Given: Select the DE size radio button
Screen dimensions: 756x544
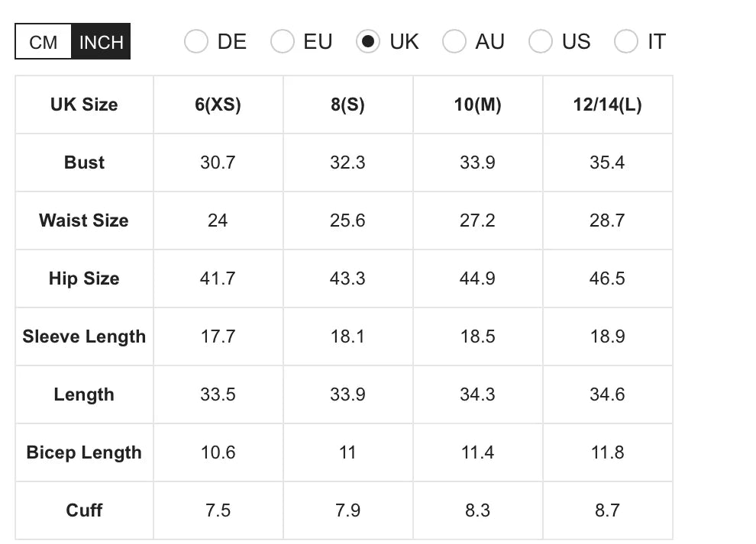Looking at the screenshot, I should (x=196, y=41).
